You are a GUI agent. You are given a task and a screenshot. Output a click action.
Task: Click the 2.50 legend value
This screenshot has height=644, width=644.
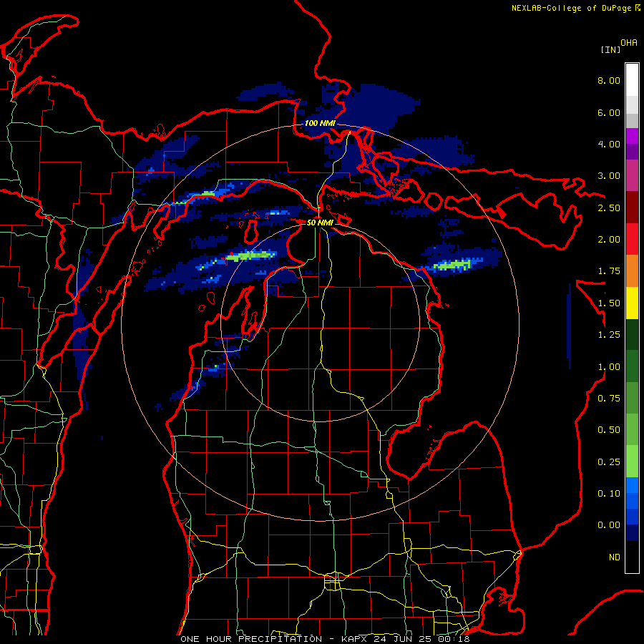[609, 208]
